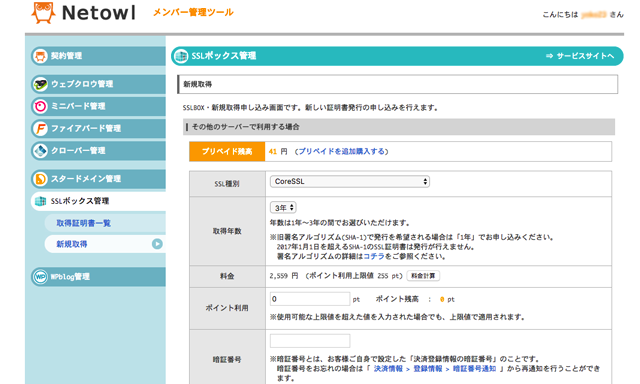Focus the ポイント利用 input field
Viewport: 640px width, 384px height.
pos(310,299)
